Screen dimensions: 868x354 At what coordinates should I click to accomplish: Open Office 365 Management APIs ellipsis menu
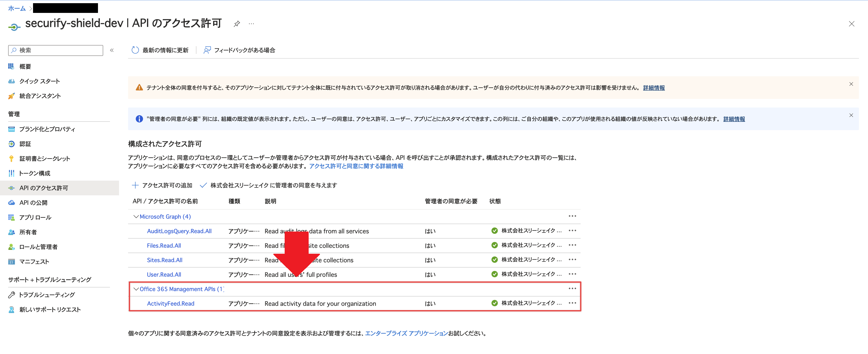tap(572, 289)
